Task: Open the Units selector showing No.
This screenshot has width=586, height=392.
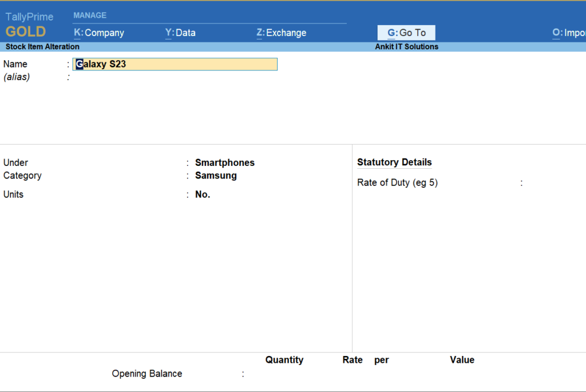Action: pyautogui.click(x=203, y=194)
